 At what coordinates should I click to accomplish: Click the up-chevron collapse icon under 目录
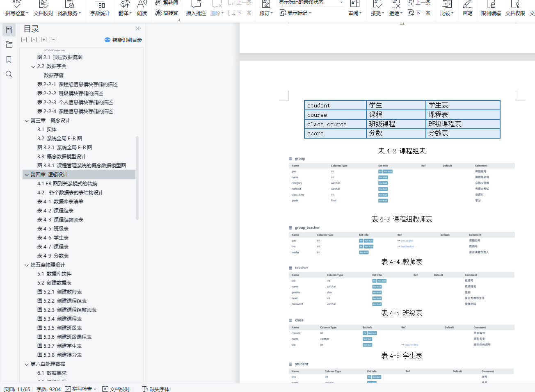(x=34, y=40)
